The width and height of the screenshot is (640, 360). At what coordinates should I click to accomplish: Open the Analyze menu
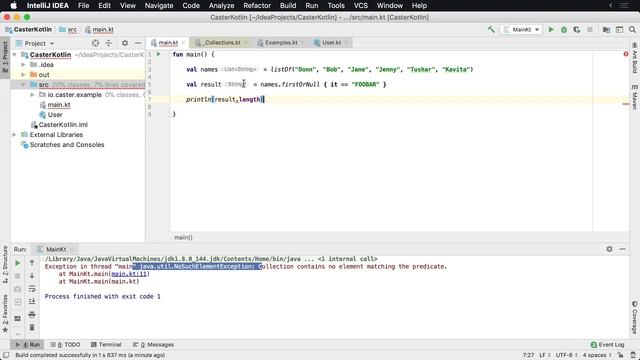click(x=221, y=6)
